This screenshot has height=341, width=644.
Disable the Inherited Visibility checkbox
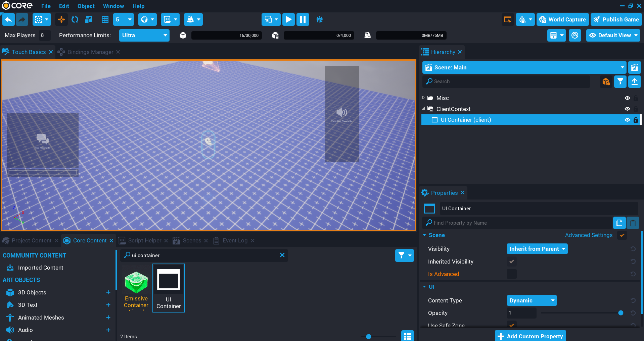pos(511,262)
